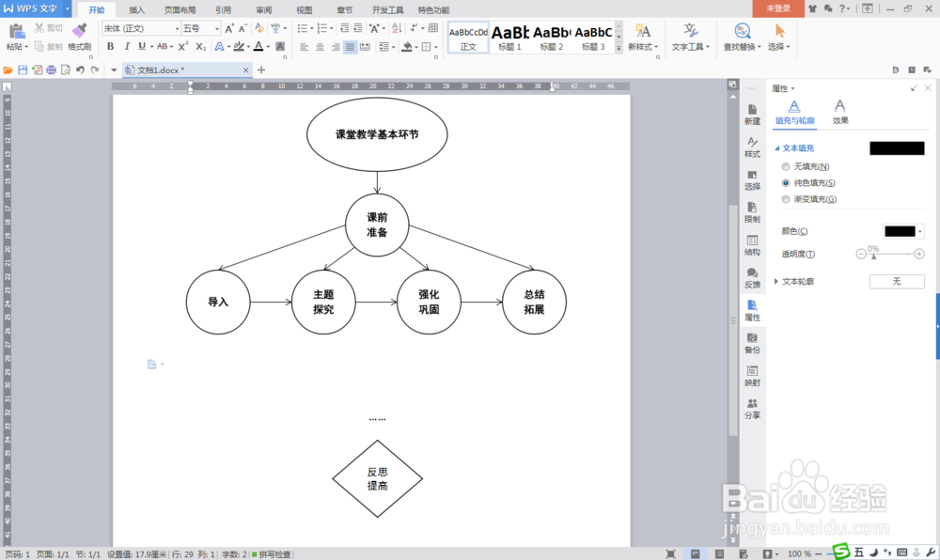Apply subscript X₂ formatting
This screenshot has width=940, height=560.
(201, 47)
